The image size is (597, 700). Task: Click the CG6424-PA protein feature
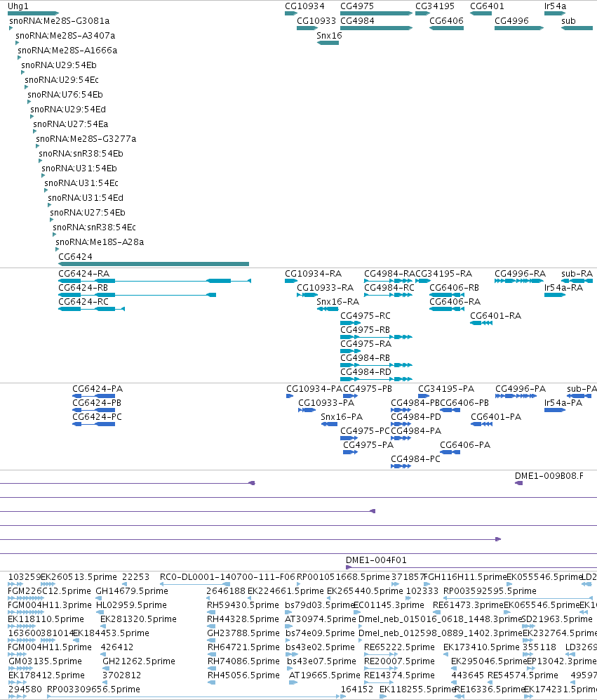click(94, 396)
